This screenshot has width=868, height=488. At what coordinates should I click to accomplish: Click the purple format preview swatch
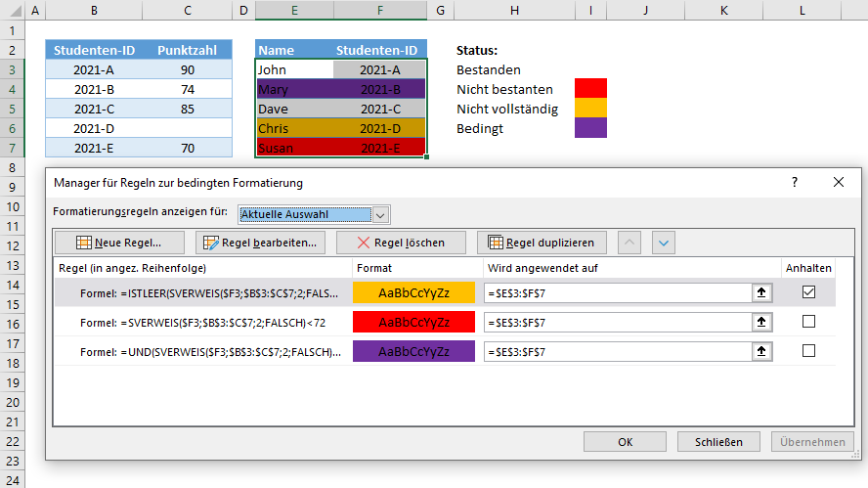pos(413,352)
